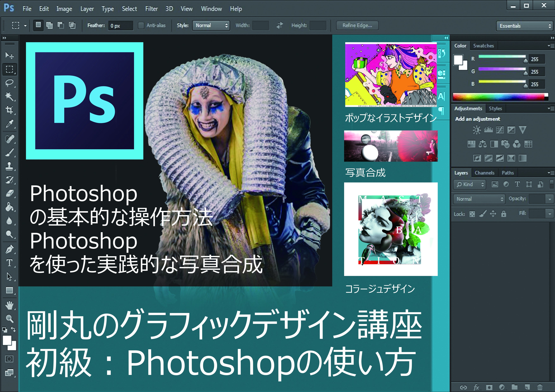Enable the Anti-alias checkbox
This screenshot has height=392, width=555.
141,25
